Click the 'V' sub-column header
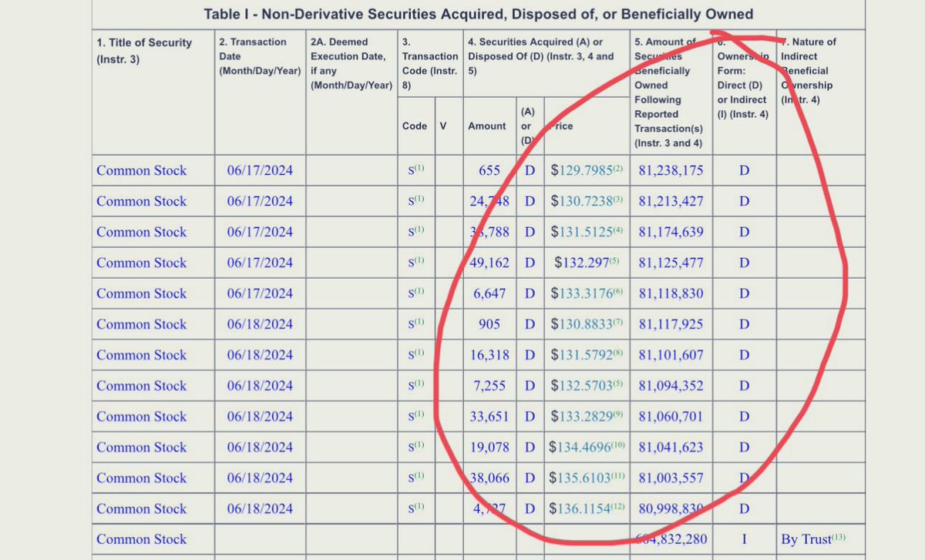 click(442, 126)
